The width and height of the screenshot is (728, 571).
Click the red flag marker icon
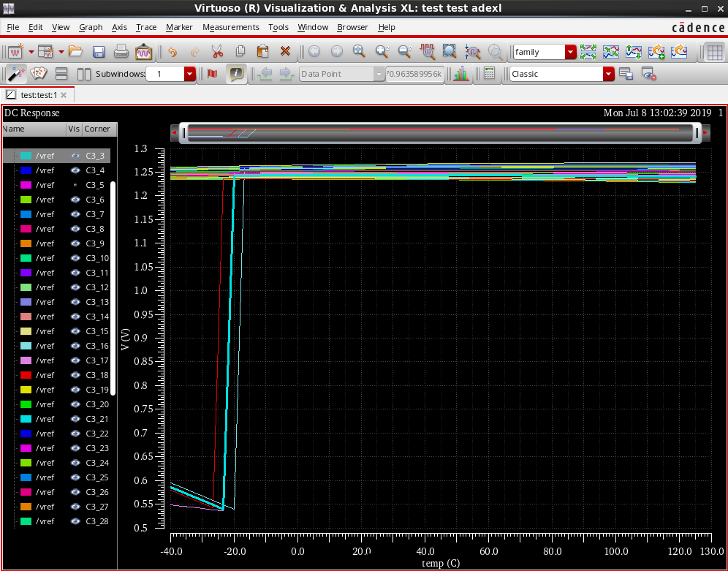click(213, 74)
